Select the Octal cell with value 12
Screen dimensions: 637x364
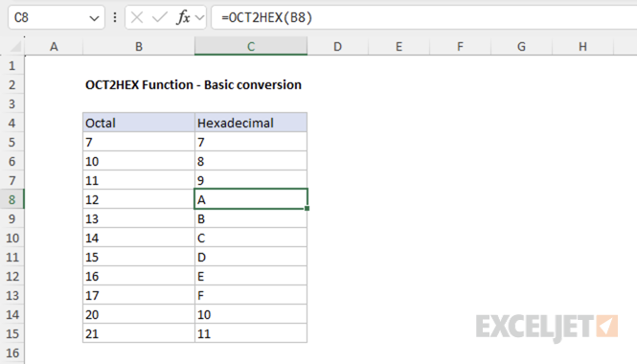pos(139,199)
